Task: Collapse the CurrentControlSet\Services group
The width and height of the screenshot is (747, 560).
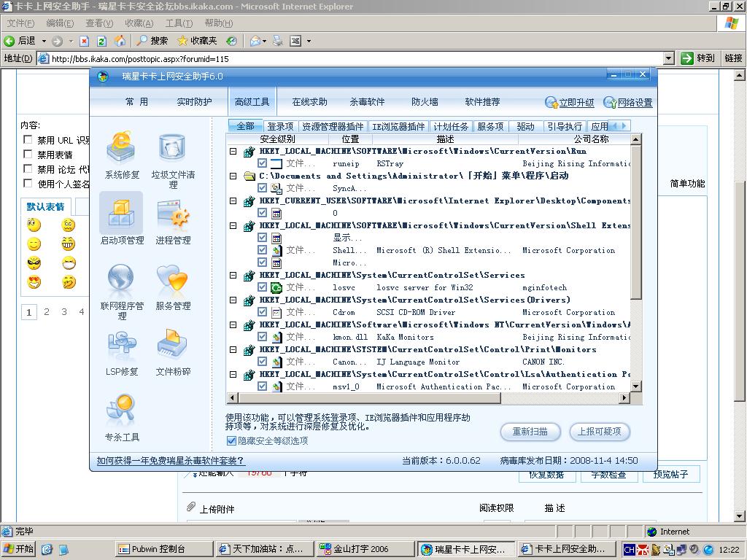Action: (233, 275)
